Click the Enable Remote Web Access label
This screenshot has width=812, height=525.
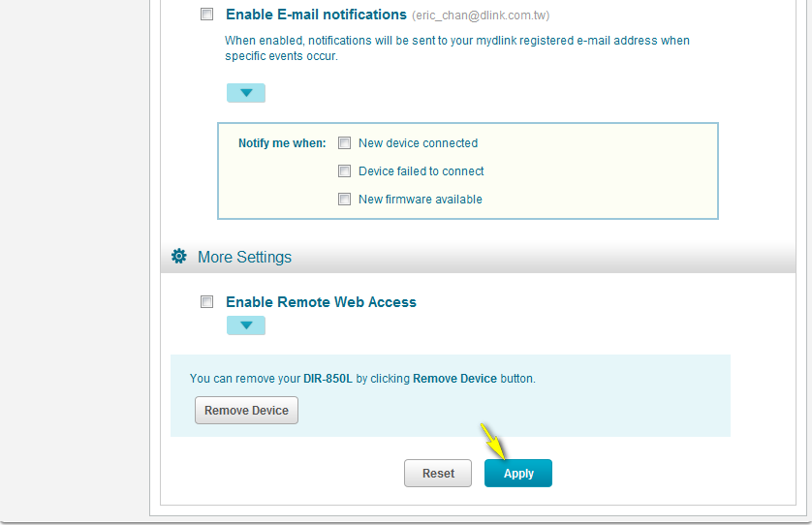tap(321, 302)
